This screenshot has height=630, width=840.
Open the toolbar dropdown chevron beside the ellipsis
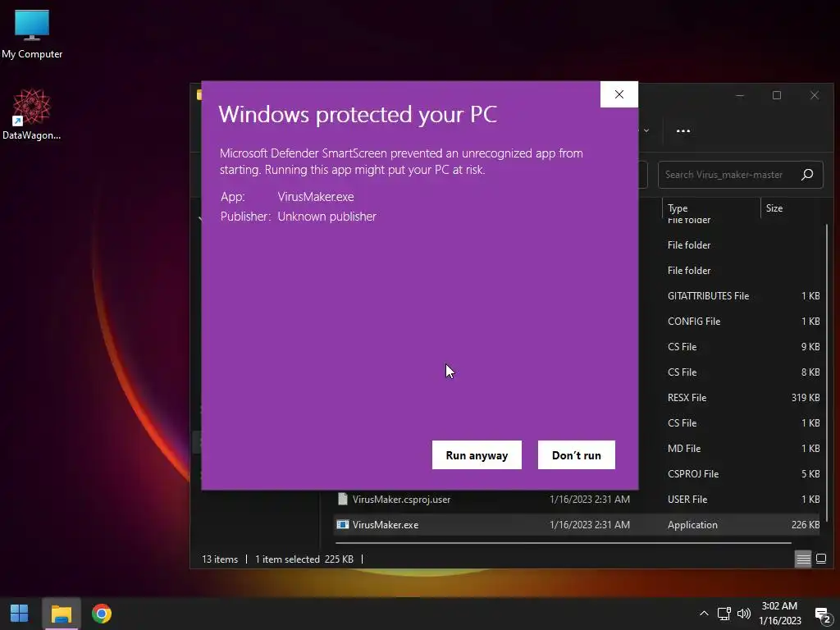point(646,130)
